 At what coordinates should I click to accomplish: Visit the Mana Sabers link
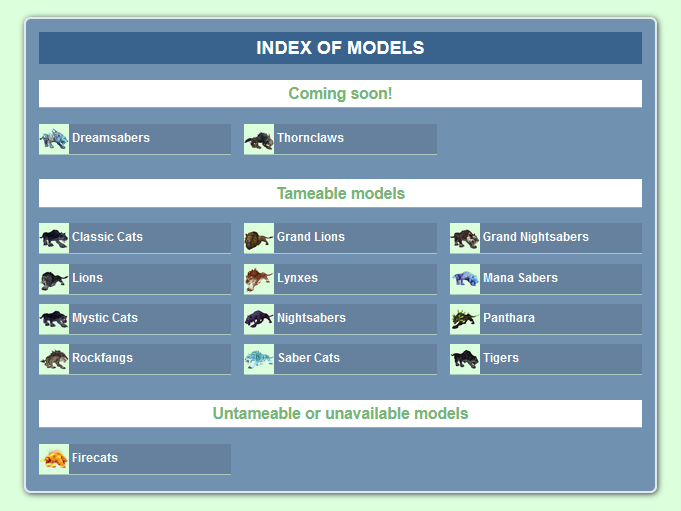(520, 278)
